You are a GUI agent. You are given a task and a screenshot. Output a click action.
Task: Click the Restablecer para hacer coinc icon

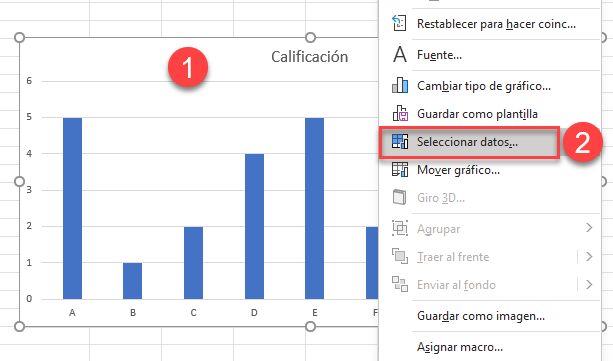(400, 23)
